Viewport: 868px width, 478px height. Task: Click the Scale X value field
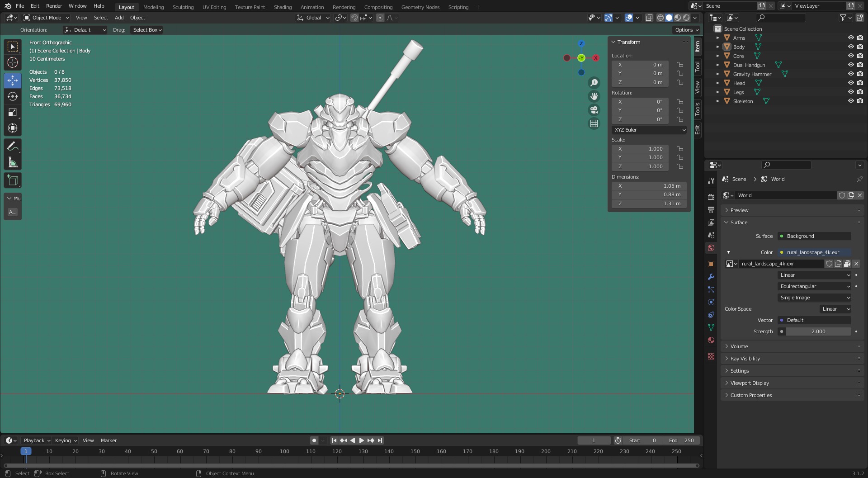pyautogui.click(x=640, y=149)
